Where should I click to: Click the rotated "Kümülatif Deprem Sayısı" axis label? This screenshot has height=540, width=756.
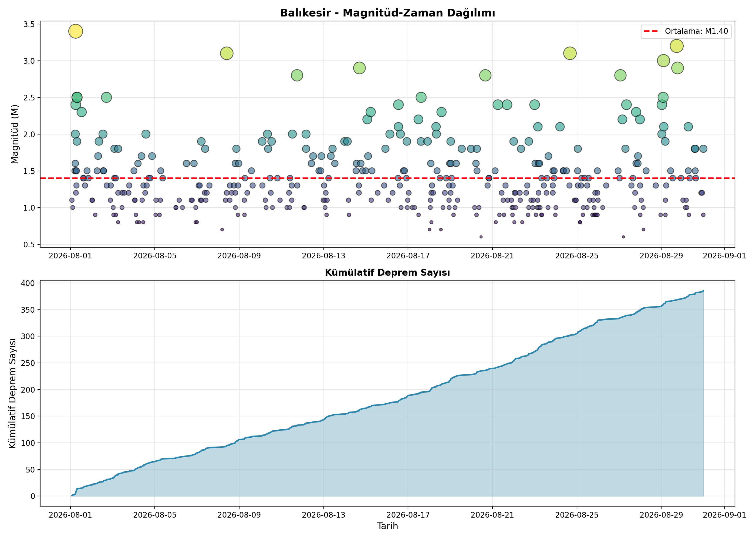pos(13,393)
